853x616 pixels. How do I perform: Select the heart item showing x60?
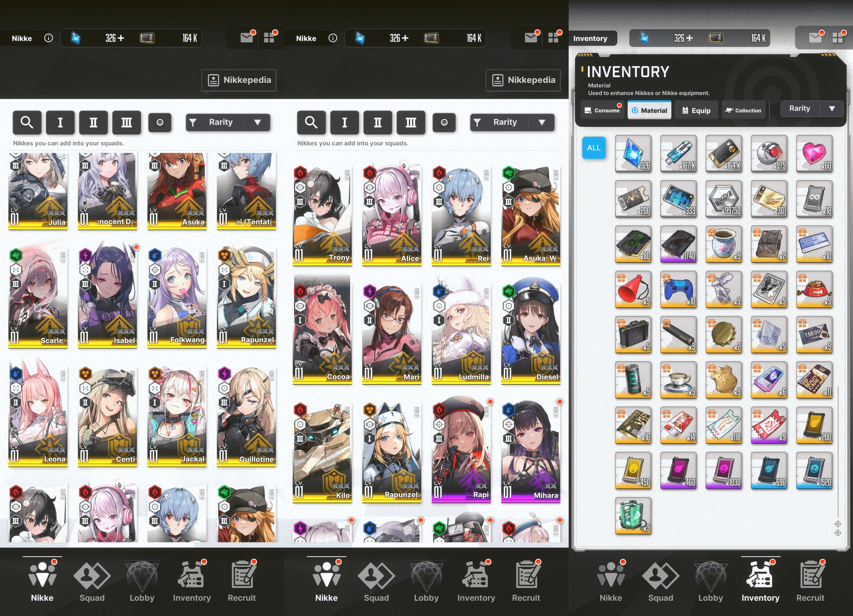[x=814, y=153]
